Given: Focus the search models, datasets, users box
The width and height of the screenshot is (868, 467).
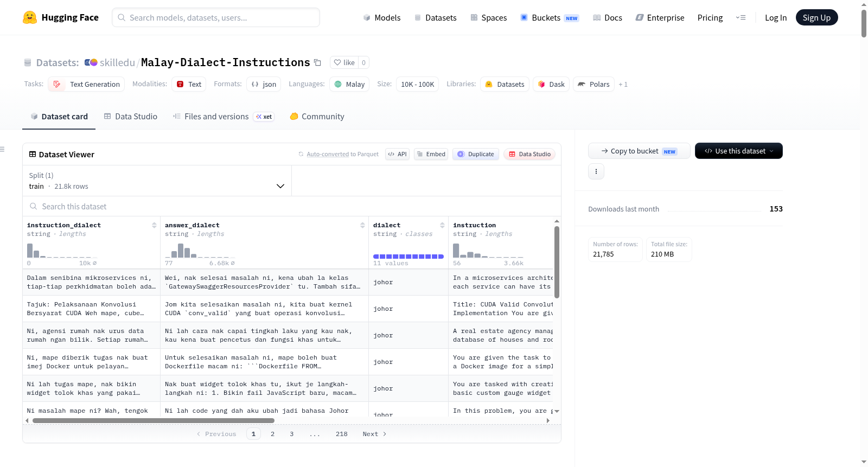Looking at the screenshot, I should coord(216,17).
